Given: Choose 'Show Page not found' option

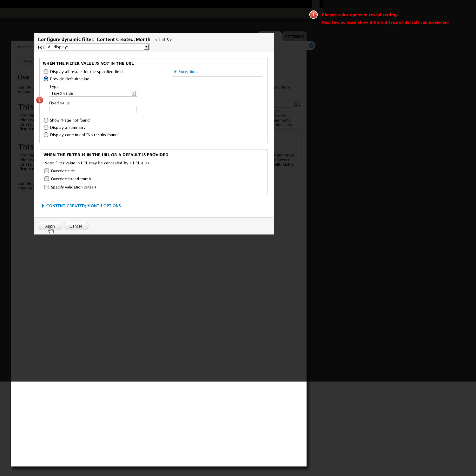Looking at the screenshot, I should [x=46, y=120].
